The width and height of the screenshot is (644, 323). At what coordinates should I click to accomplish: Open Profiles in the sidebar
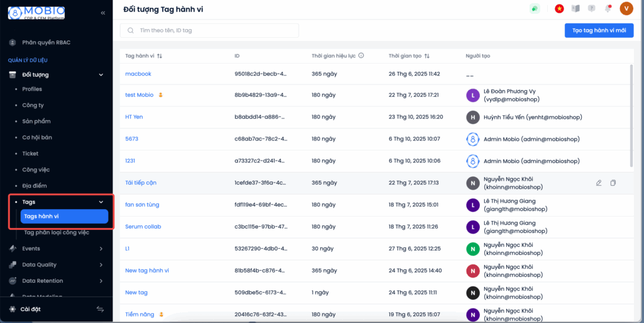coord(32,89)
